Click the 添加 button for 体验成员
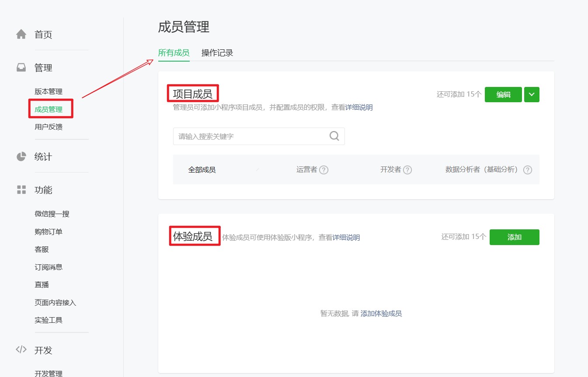This screenshot has height=377, width=588. click(515, 237)
